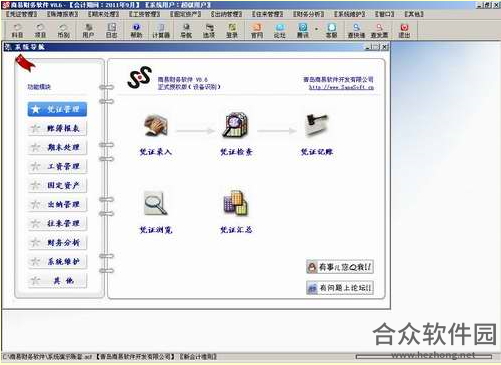Click the 有事儿您Q我!! contact button
501x365 pixels.
point(340,267)
